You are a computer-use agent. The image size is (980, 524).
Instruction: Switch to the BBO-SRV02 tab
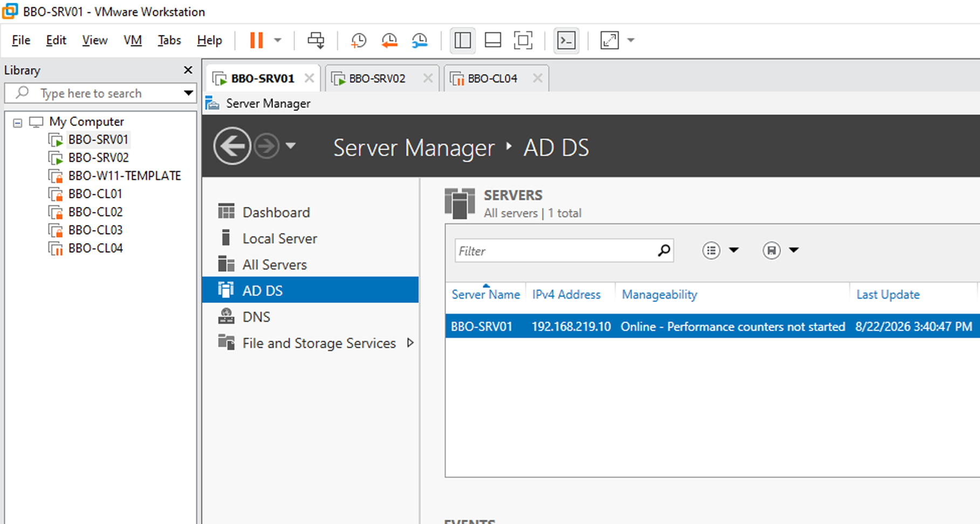377,79
